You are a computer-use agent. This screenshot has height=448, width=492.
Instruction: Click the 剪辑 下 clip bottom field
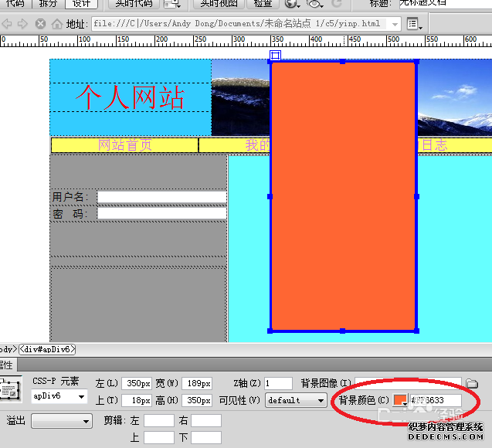[206, 438]
